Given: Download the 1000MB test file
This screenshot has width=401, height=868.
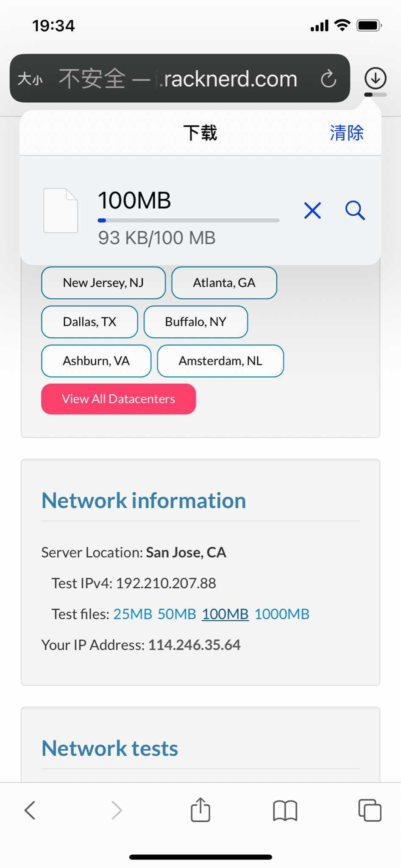Looking at the screenshot, I should (x=282, y=614).
